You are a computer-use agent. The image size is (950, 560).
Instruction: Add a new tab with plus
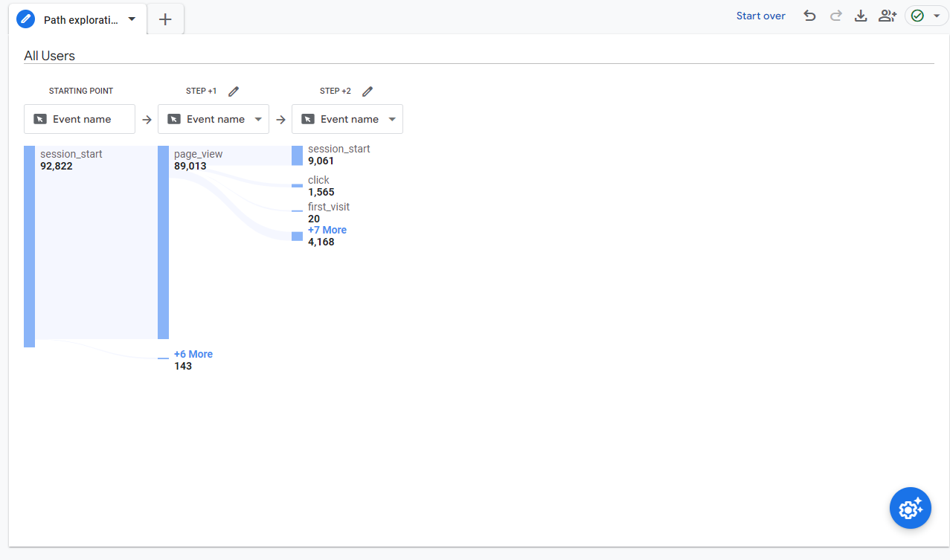point(165,19)
